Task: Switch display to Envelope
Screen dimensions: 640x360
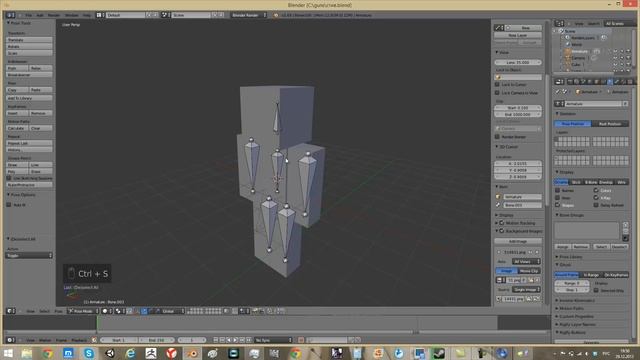Action: click(x=606, y=182)
